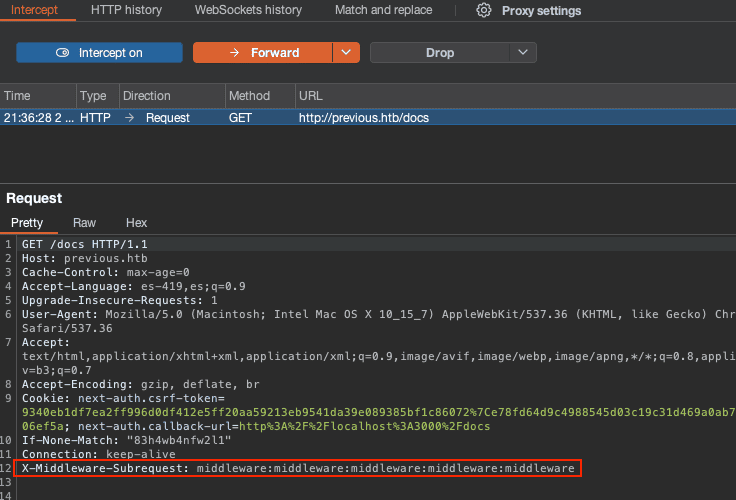The width and height of the screenshot is (736, 500).
Task: Select the Intercept tab
Action: point(34,10)
